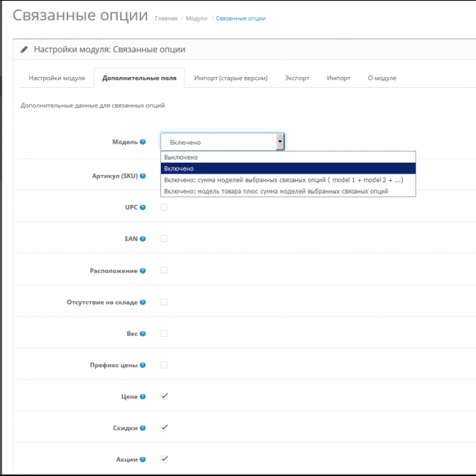Enable the UPC checkbox
Viewport: 476px width, 476px height.
click(164, 207)
